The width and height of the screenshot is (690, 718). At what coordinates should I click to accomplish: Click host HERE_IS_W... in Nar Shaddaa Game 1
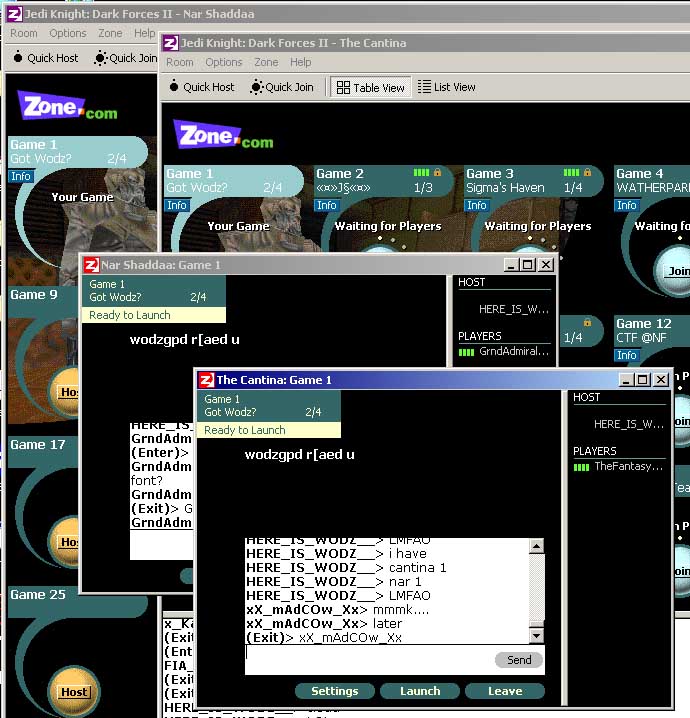[513, 309]
